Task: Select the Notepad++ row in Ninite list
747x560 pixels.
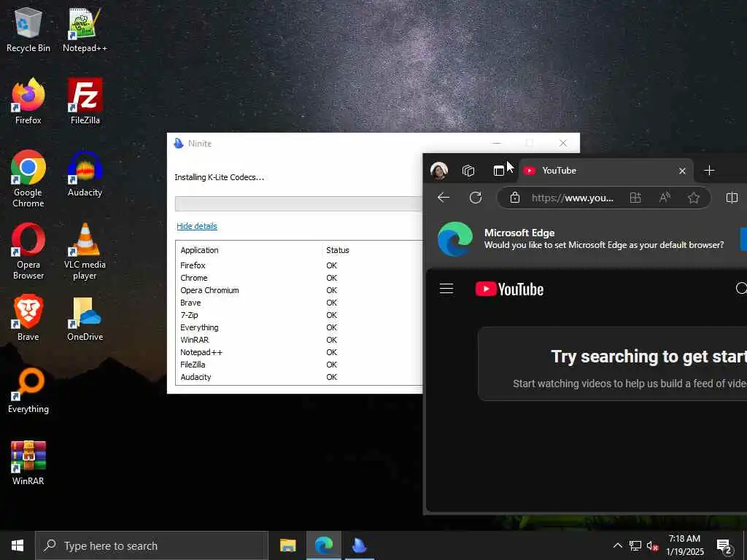Action: pos(298,352)
